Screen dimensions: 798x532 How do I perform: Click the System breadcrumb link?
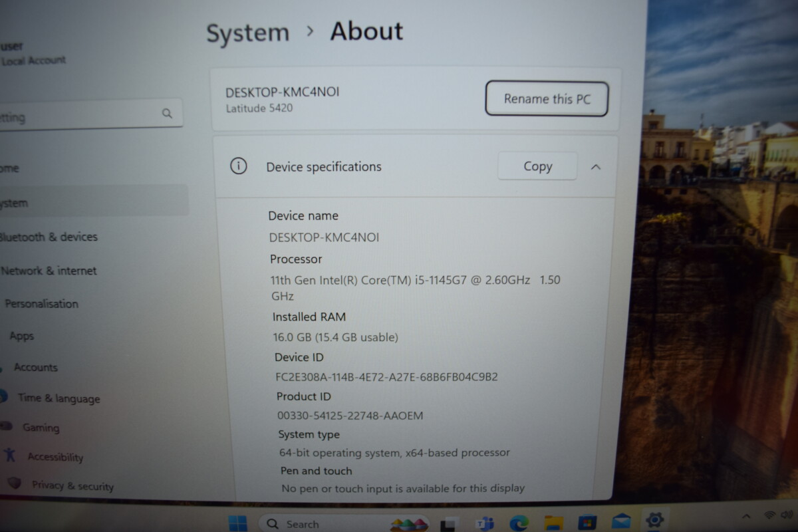[247, 33]
